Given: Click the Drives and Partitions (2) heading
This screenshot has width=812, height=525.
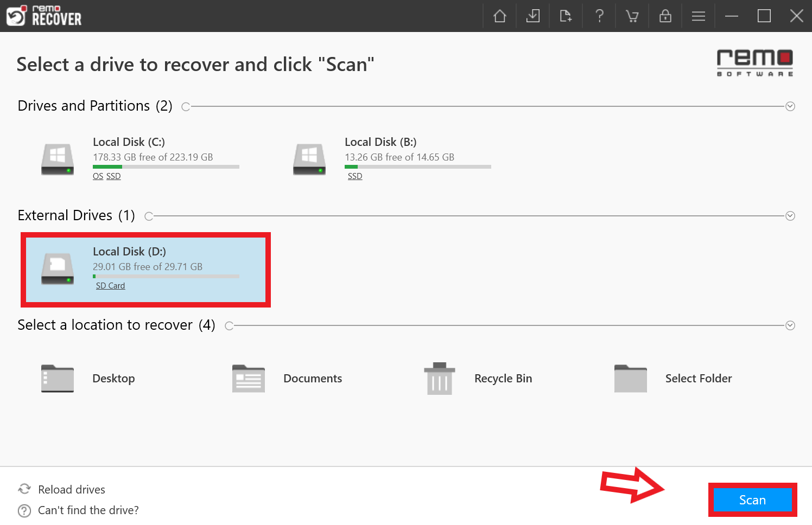Looking at the screenshot, I should pos(95,106).
